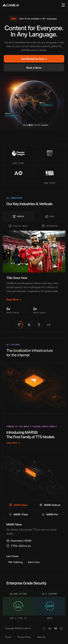Select the SPORTS tab
Screen dimensions: 68x644
tap(18, 217)
